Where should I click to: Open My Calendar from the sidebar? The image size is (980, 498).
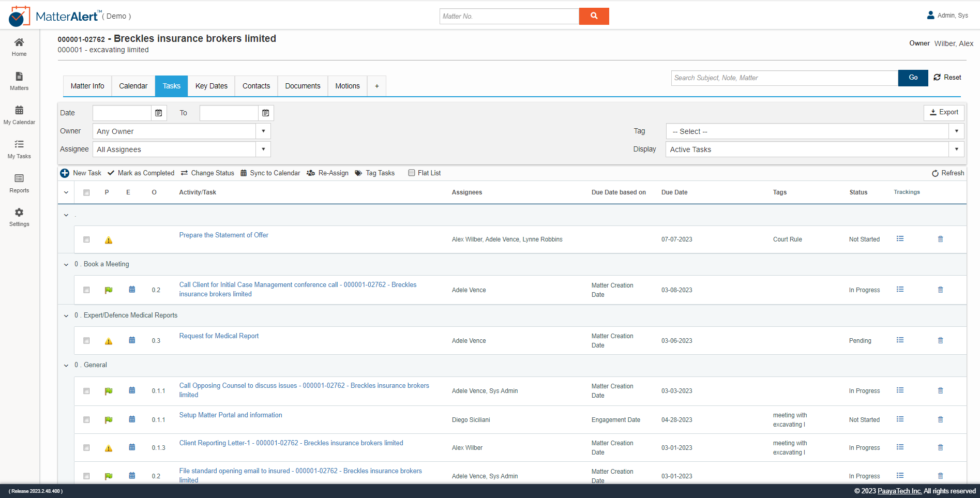[19, 115]
